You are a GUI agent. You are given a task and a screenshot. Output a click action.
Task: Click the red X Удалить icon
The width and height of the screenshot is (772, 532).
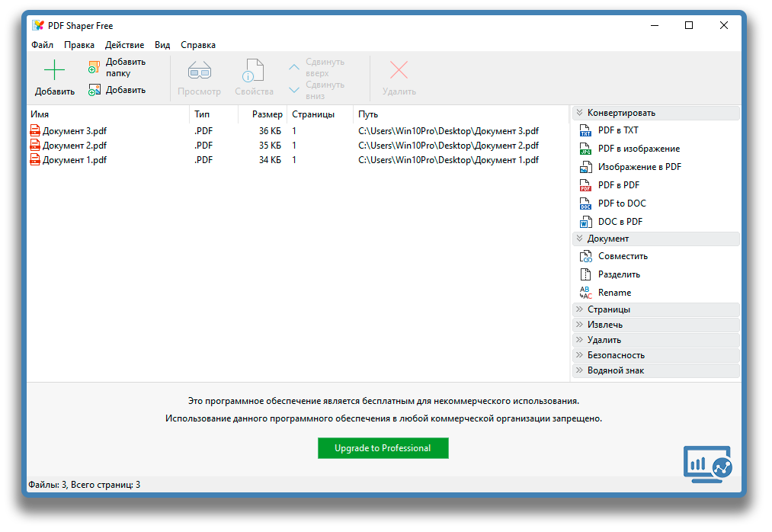(399, 70)
